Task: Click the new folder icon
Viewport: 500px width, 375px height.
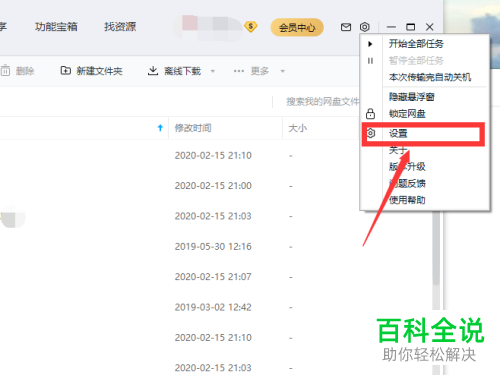Action: (x=66, y=71)
